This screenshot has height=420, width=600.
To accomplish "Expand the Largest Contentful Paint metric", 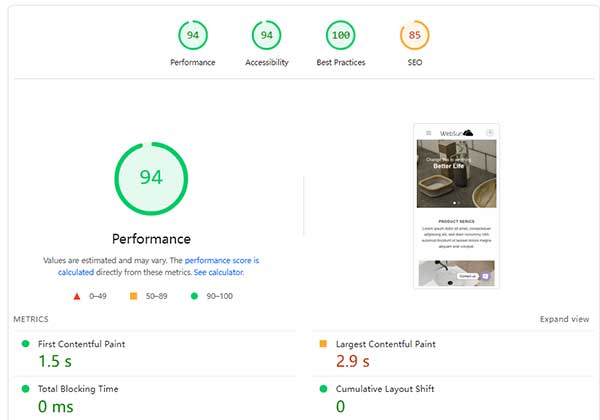I will click(x=384, y=344).
